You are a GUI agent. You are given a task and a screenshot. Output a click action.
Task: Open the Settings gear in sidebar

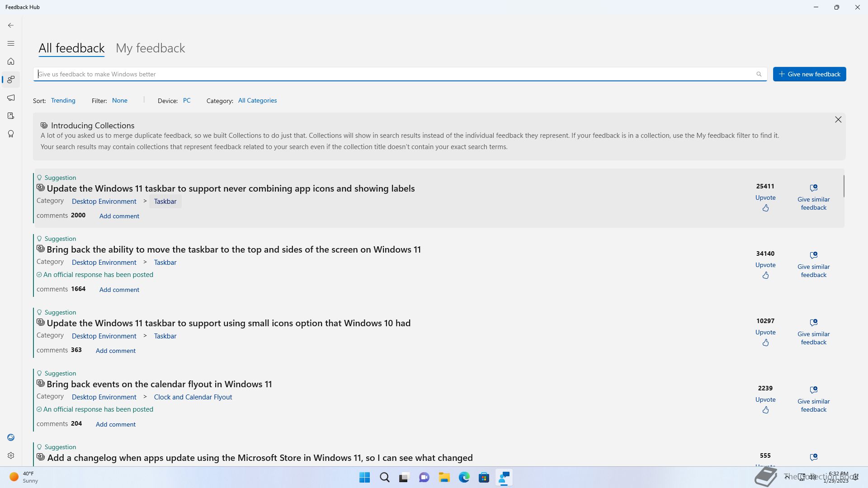(x=11, y=455)
